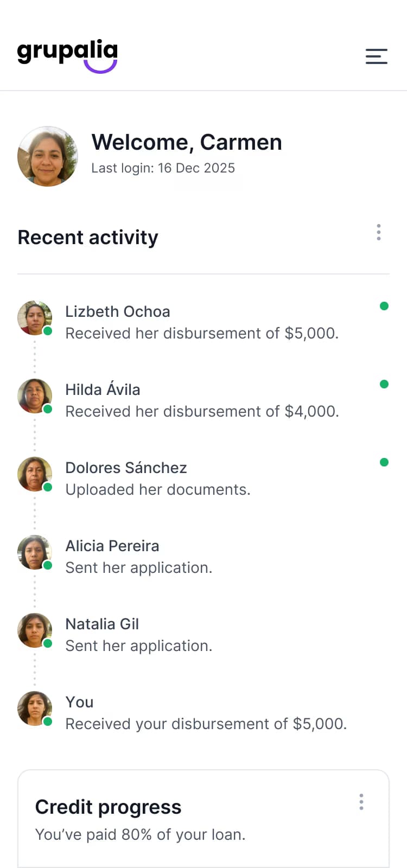
Task: Click Alicia Pereira's avatar
Action: pyautogui.click(x=35, y=552)
